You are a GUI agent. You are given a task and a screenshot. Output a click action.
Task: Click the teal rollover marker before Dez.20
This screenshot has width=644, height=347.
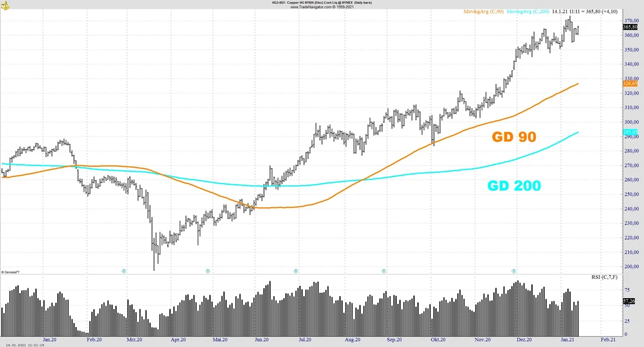pos(514,271)
